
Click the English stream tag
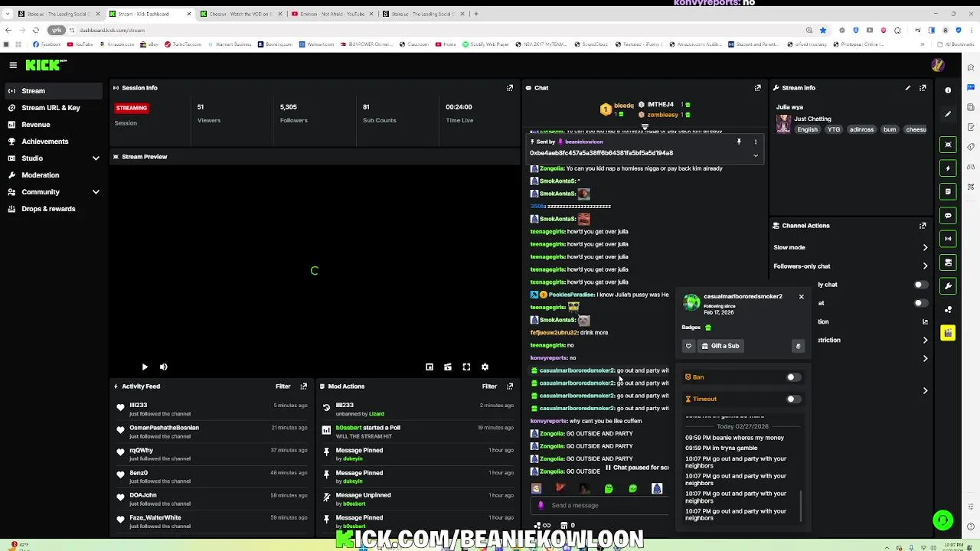[807, 129]
